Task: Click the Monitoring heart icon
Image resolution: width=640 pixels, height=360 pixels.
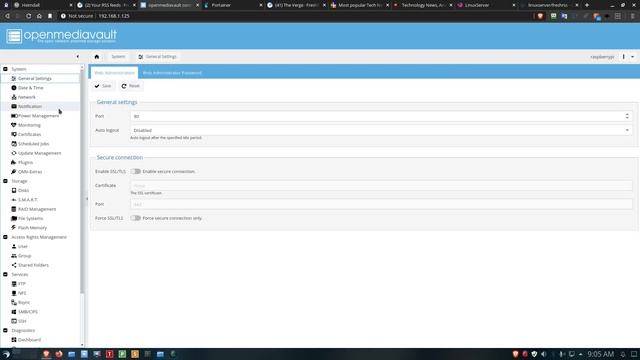Action: (x=14, y=125)
